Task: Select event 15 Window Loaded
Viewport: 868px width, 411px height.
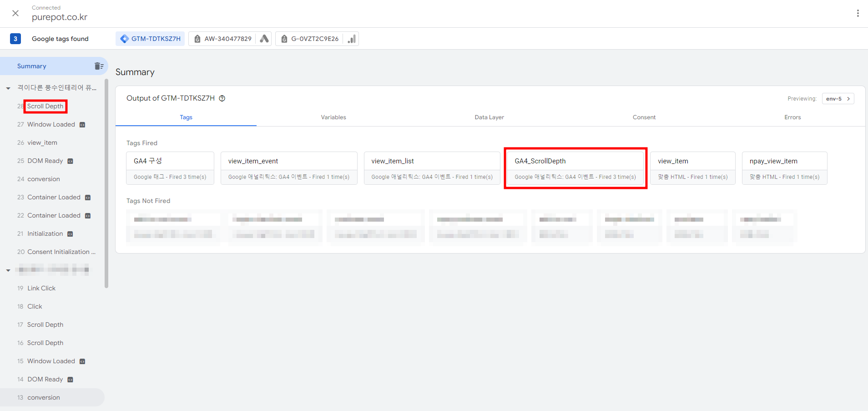Action: (51, 361)
